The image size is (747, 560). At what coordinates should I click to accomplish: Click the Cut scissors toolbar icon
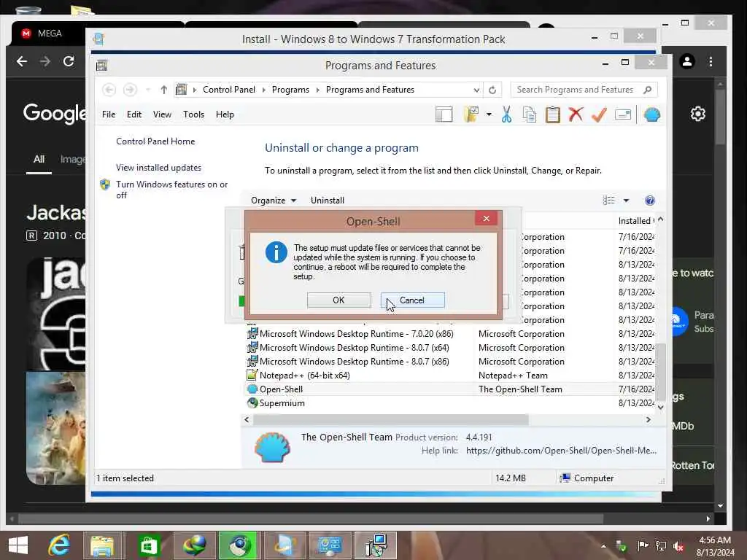coord(506,114)
